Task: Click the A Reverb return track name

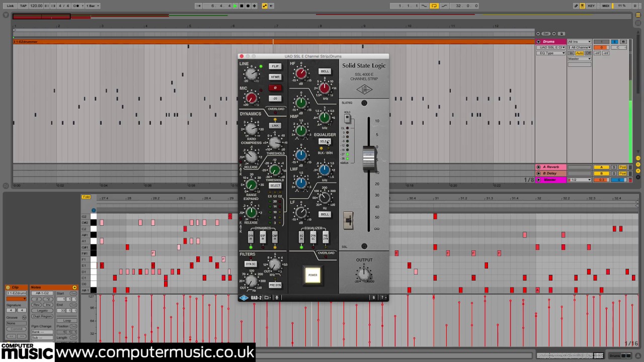Action: (x=551, y=167)
